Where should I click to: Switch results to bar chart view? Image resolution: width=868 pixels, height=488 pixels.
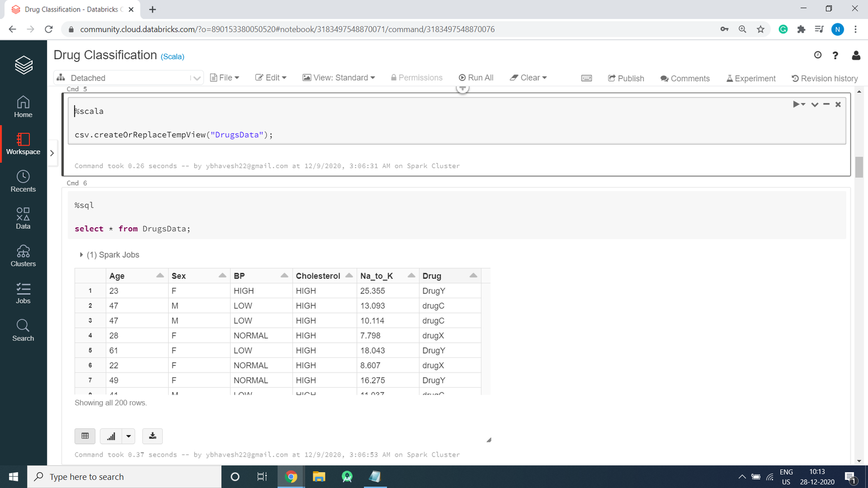pos(111,436)
